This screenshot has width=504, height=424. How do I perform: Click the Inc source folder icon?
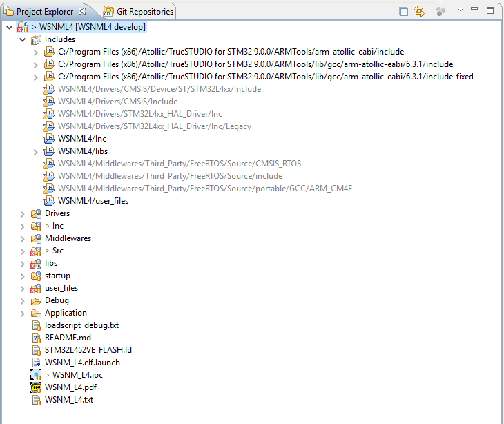[x=36, y=227]
